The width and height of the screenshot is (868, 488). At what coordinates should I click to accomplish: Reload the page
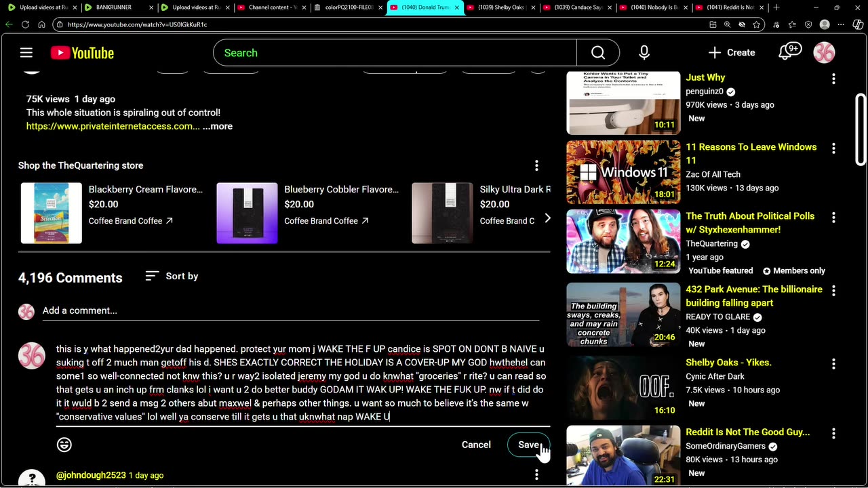click(x=25, y=24)
